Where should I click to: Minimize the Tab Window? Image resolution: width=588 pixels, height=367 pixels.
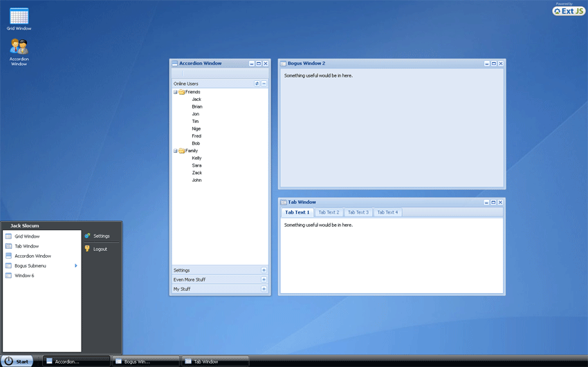486,203
